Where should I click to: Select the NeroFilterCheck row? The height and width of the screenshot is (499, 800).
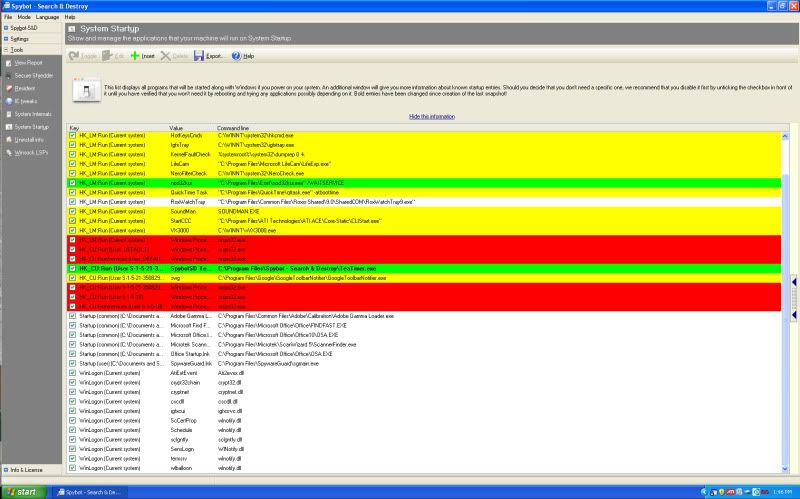click(x=424, y=173)
